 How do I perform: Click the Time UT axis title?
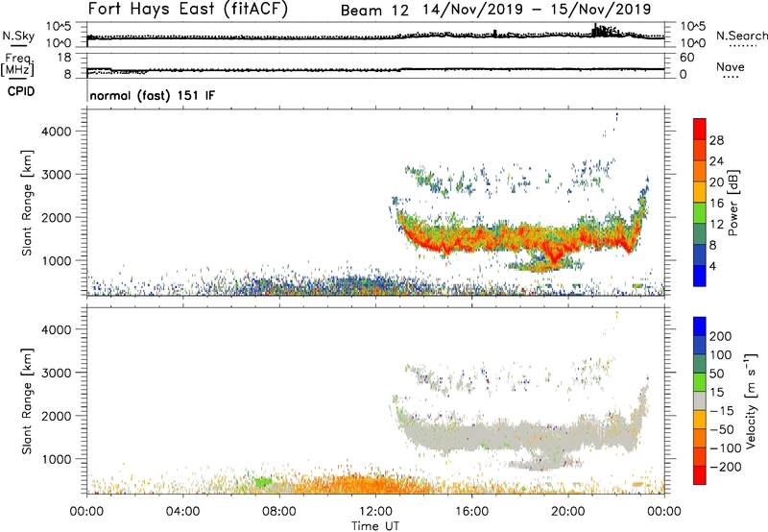point(375,526)
